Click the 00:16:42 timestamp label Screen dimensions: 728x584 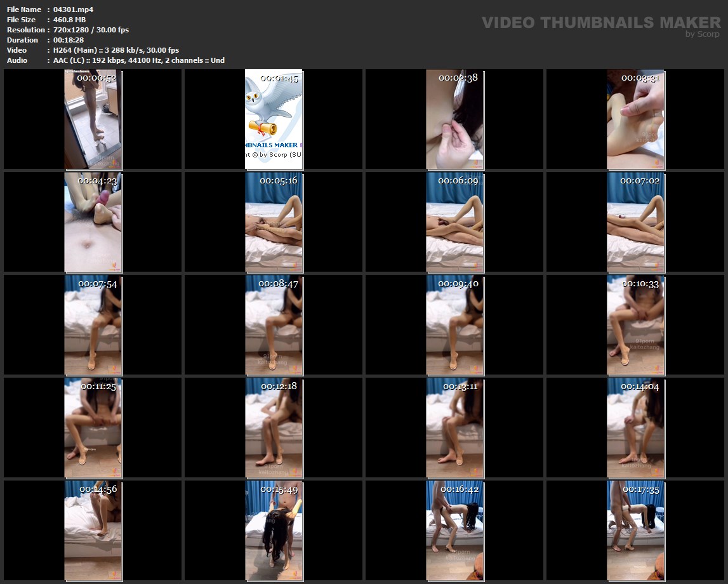[460, 489]
